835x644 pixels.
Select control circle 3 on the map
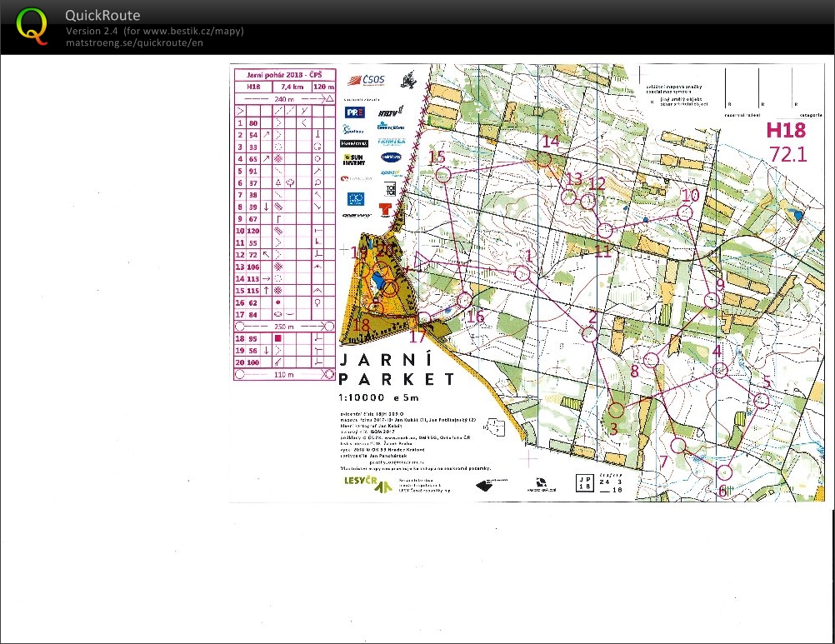coord(616,410)
